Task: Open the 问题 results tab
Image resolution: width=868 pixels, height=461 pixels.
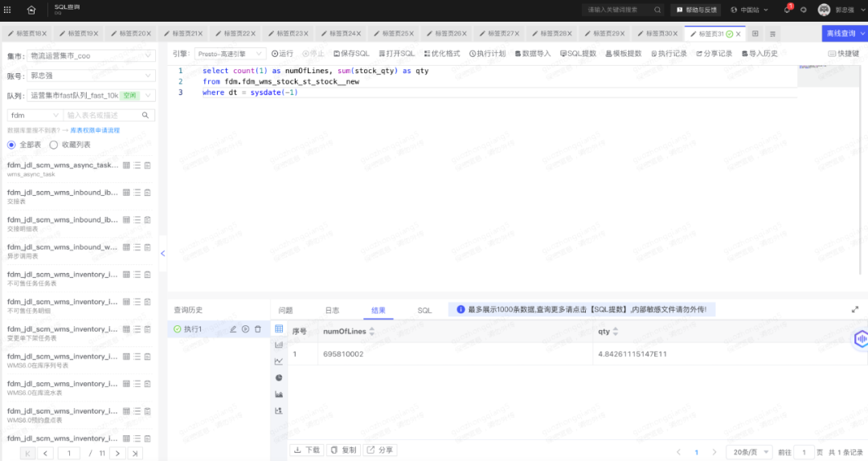Action: tap(285, 311)
